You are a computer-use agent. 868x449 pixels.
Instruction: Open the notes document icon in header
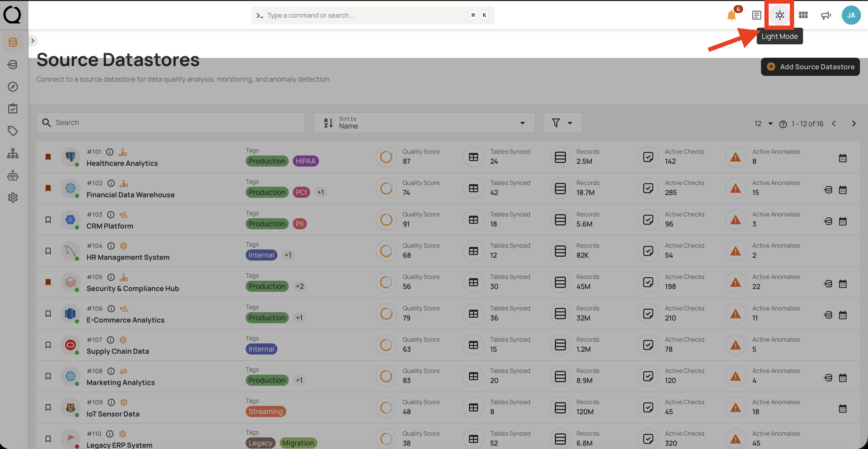(756, 15)
